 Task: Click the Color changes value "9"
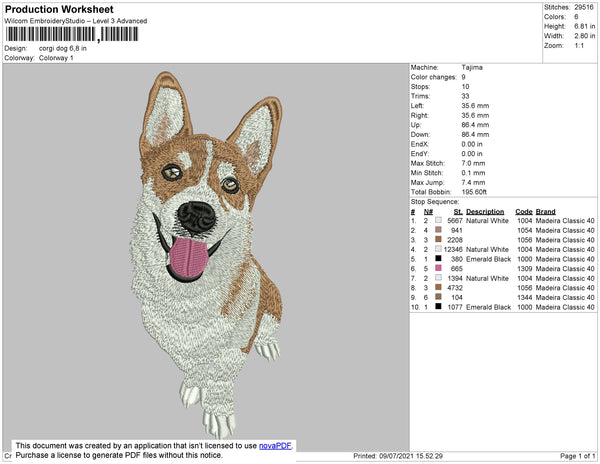pos(463,77)
